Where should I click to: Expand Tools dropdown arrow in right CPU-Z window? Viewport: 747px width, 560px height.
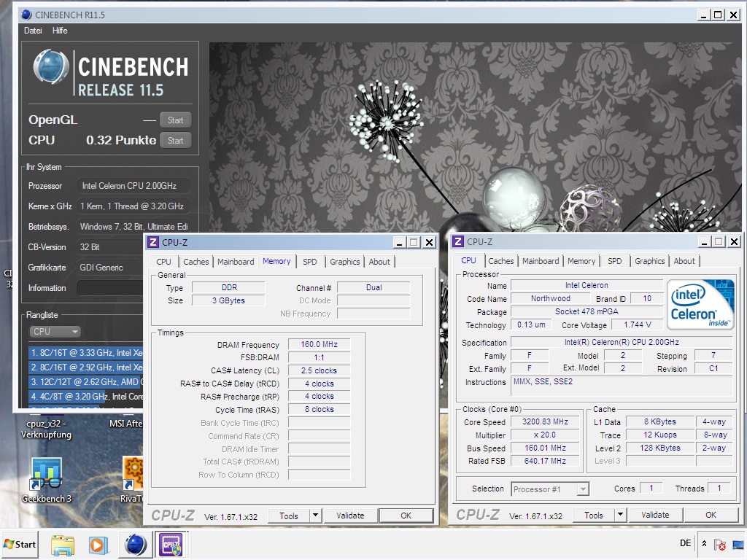point(620,516)
